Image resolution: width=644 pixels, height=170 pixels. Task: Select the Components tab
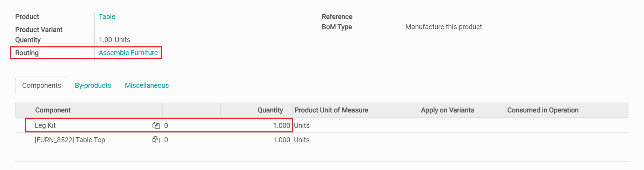coord(41,85)
